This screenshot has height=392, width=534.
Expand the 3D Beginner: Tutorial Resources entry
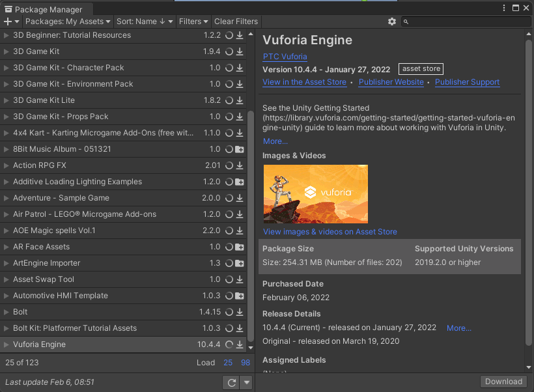coord(6,35)
